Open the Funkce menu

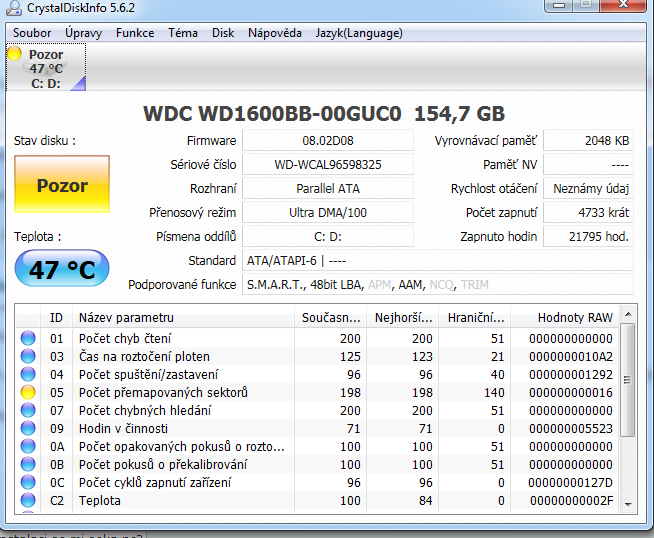[135, 33]
